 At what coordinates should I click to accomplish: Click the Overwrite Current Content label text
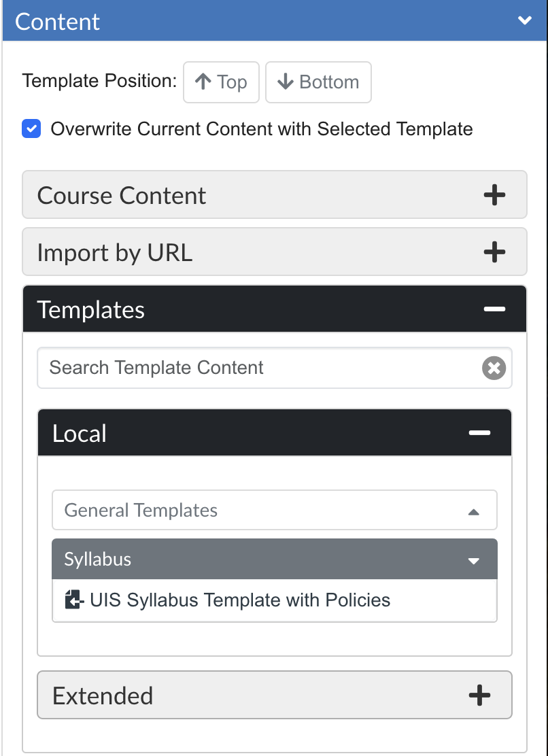[262, 128]
